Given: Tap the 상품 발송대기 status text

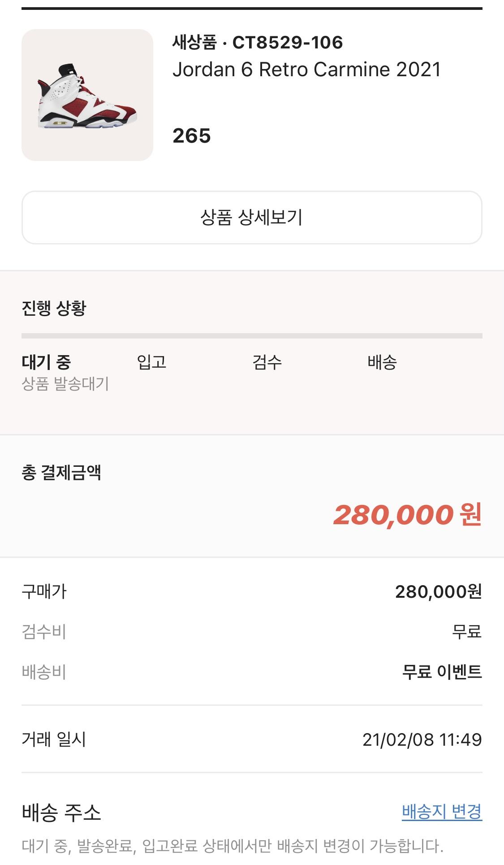Looking at the screenshot, I should (65, 384).
